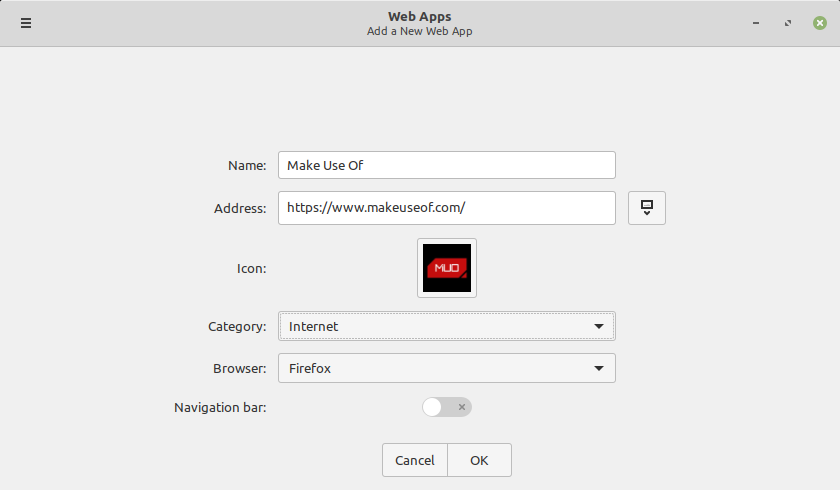Click the 'Web Apps' title bar heading

(419, 17)
